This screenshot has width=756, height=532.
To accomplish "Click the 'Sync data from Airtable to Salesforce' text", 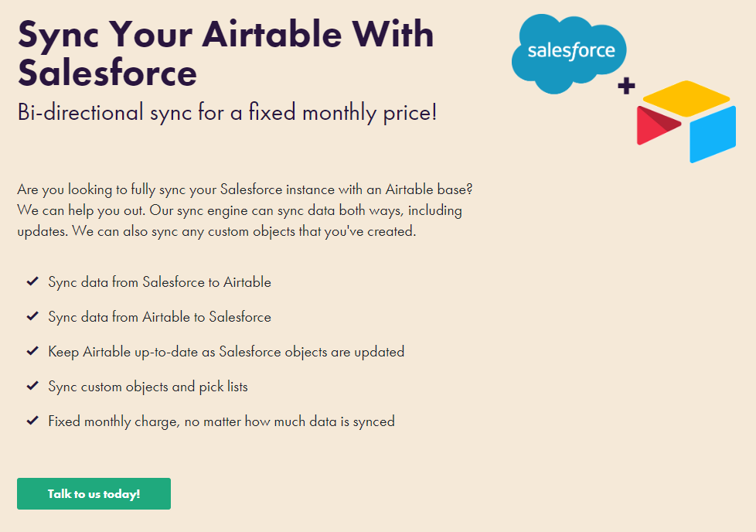I will pyautogui.click(x=159, y=317).
